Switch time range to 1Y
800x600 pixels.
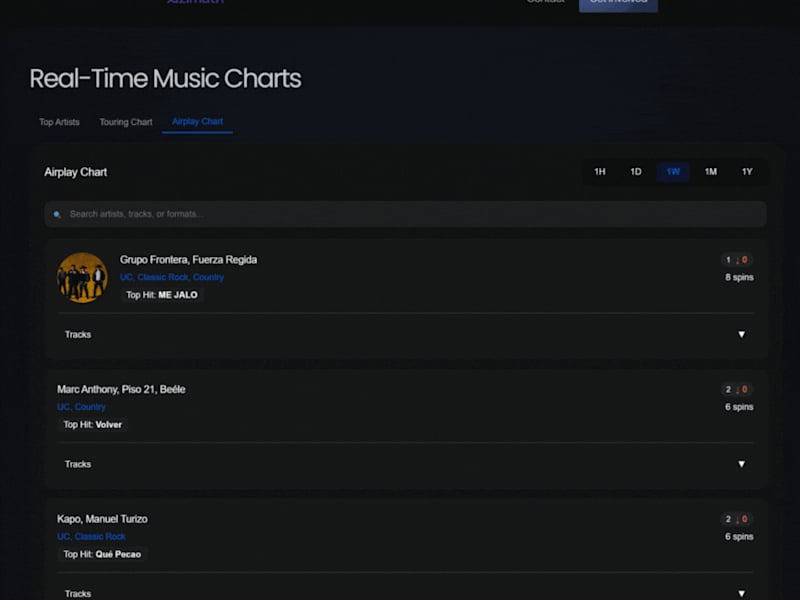[747, 172]
